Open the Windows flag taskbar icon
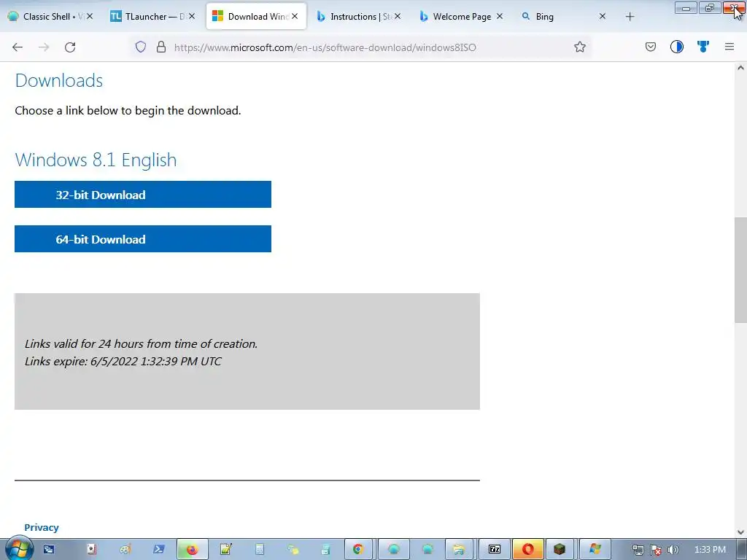The width and height of the screenshot is (747, 560). tap(595, 550)
